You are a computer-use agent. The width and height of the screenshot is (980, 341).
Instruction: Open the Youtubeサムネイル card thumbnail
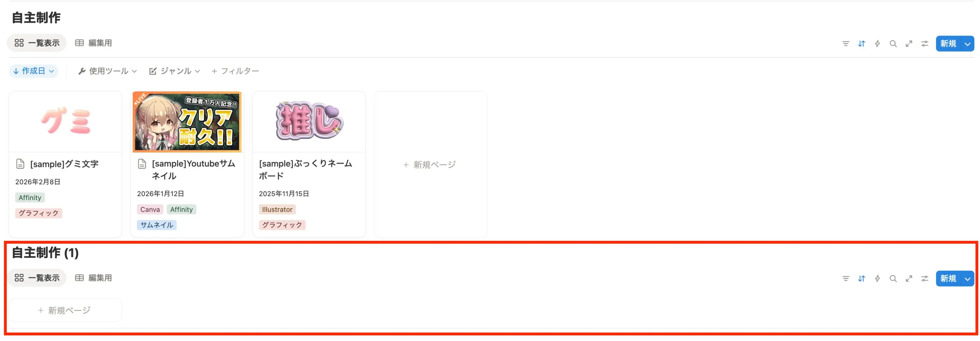[187, 122]
